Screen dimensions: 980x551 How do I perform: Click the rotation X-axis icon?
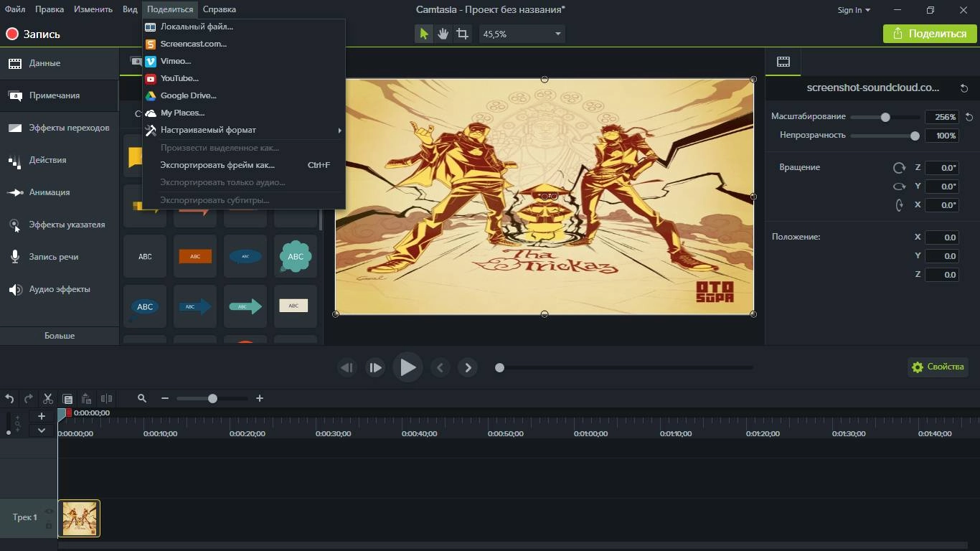[899, 204]
